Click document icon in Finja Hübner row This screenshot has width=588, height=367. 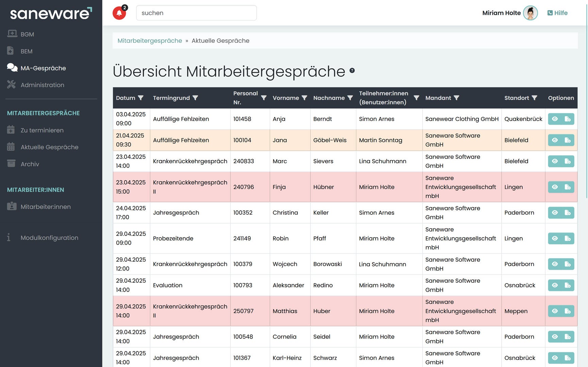click(568, 187)
